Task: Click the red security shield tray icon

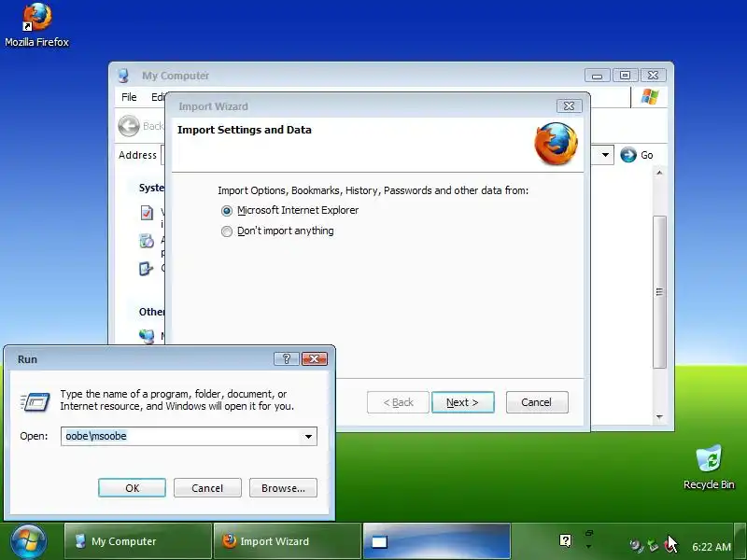Action: coord(668,546)
